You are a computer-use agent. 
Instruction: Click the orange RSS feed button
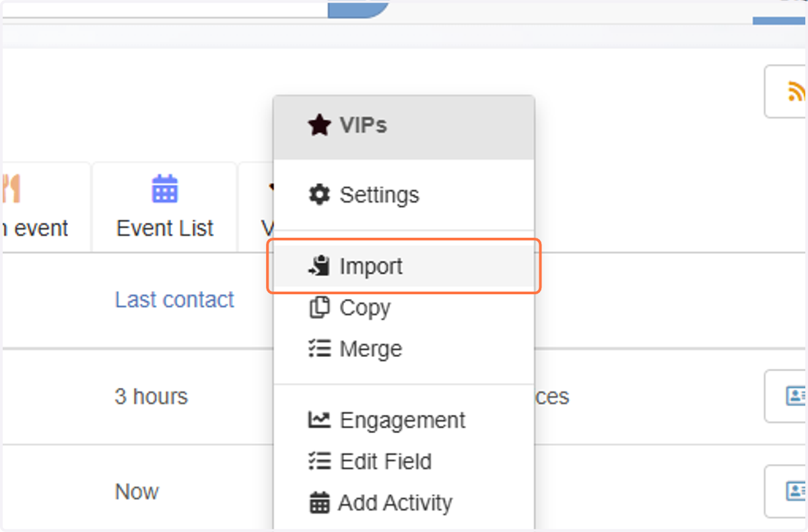[786, 92]
